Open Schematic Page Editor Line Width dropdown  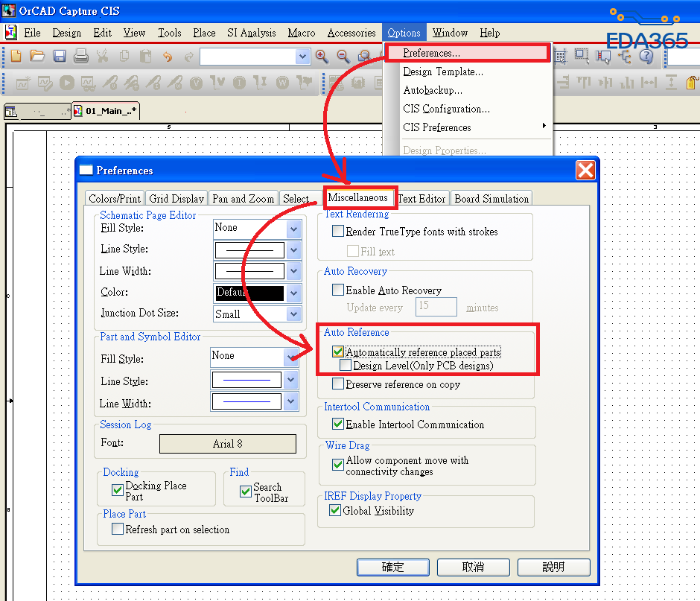[x=293, y=271]
